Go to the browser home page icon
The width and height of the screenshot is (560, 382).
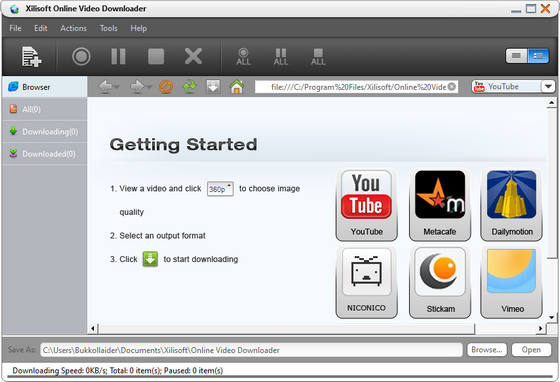point(237,87)
